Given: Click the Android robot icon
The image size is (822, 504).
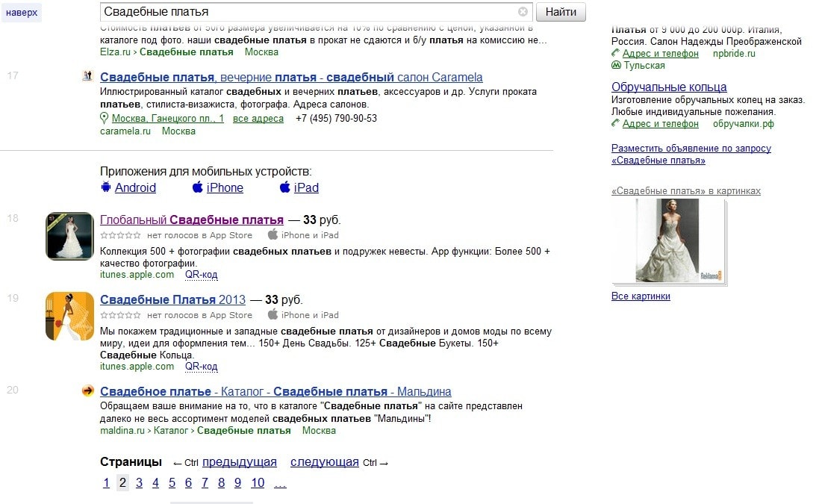Looking at the screenshot, I should [x=105, y=187].
